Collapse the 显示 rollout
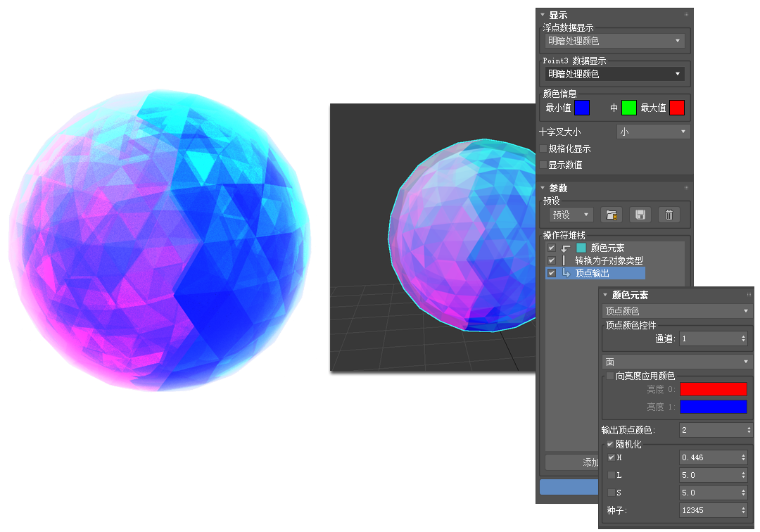Viewport: 760px width, 532px height. [543, 15]
